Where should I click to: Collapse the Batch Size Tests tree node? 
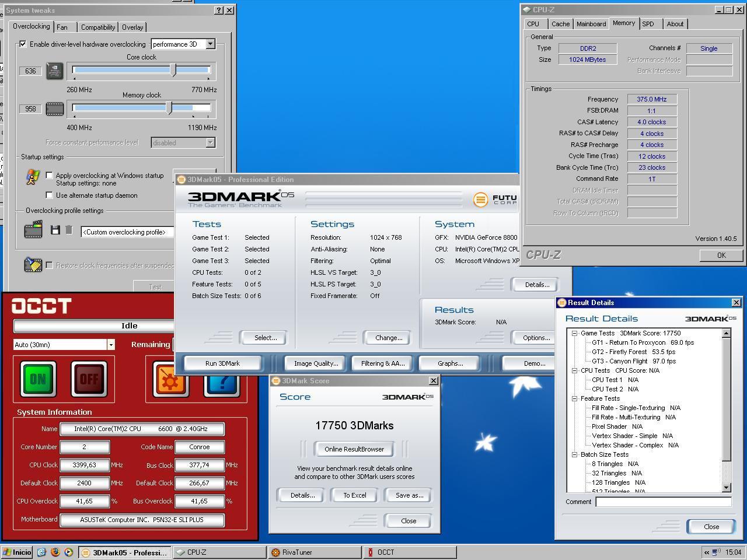(574, 454)
